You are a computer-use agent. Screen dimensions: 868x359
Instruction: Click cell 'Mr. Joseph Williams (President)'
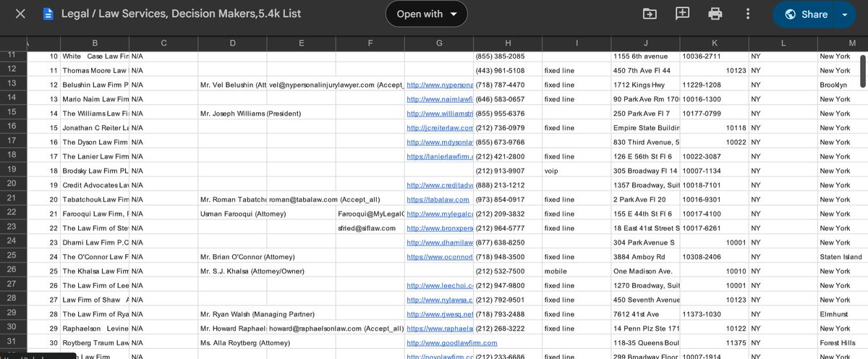(x=250, y=114)
